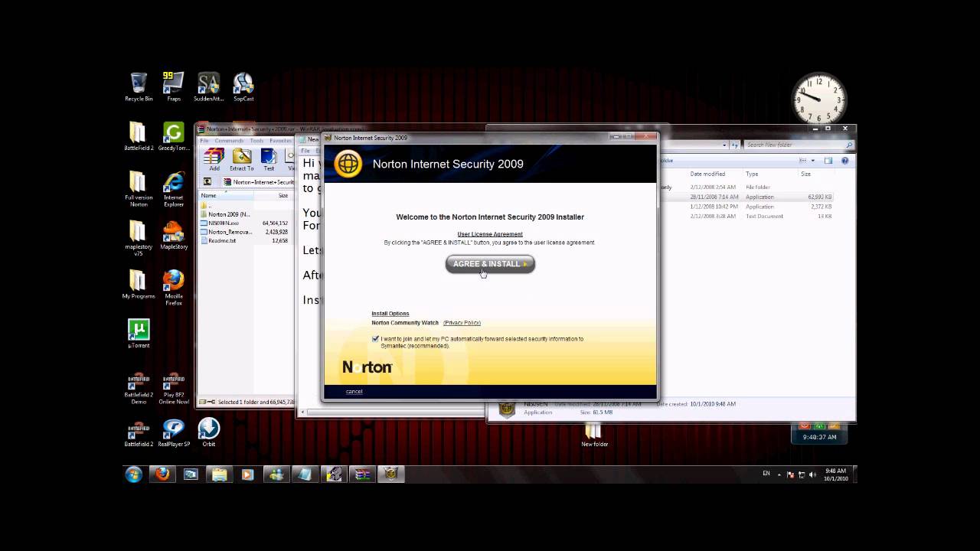Open File menu in Notepad window
980x551 pixels.
(305, 151)
